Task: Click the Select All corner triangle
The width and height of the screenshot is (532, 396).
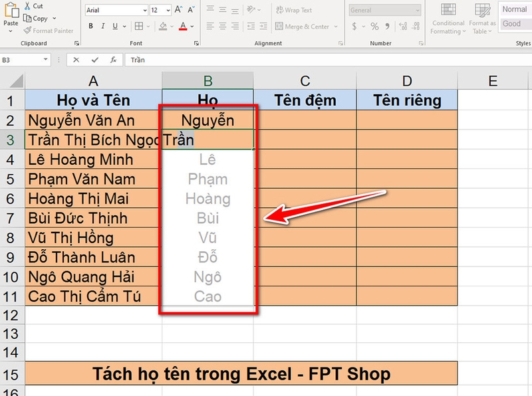Action: point(15,81)
